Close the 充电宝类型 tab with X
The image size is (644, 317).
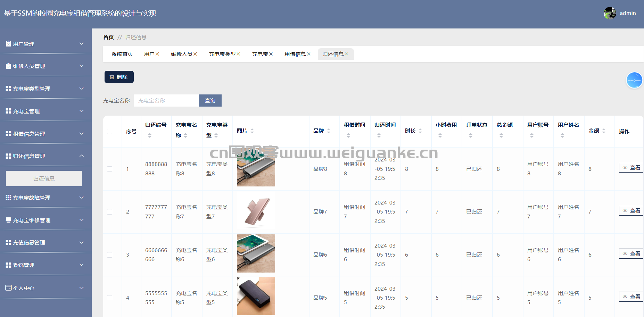coord(238,54)
